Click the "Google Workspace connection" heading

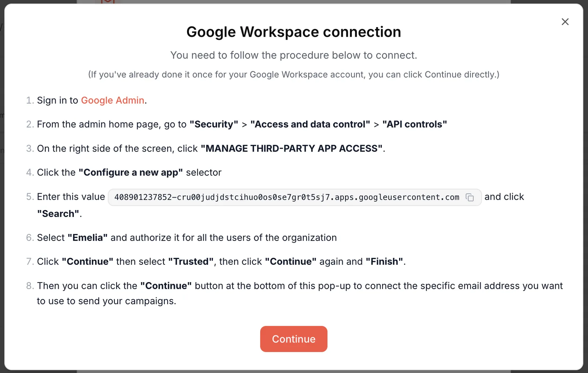click(x=294, y=32)
